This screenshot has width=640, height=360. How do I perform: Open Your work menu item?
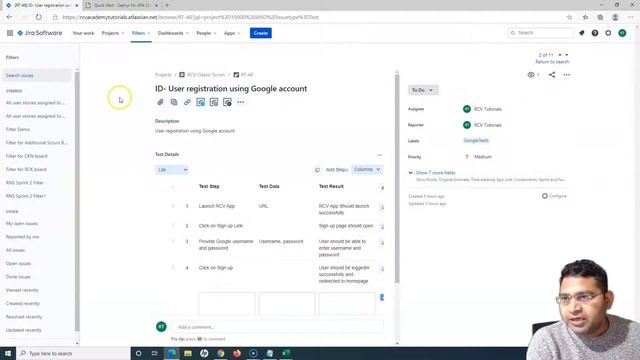pyautogui.click(x=83, y=33)
